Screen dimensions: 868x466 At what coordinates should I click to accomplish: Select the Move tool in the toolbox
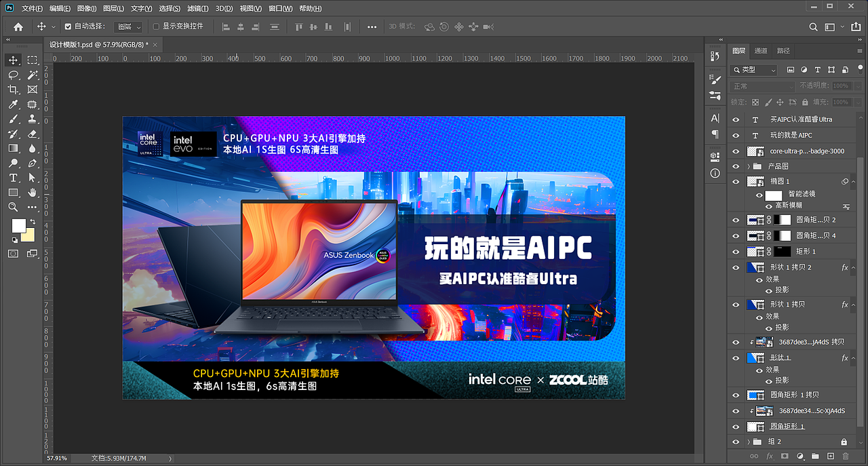coord(13,60)
